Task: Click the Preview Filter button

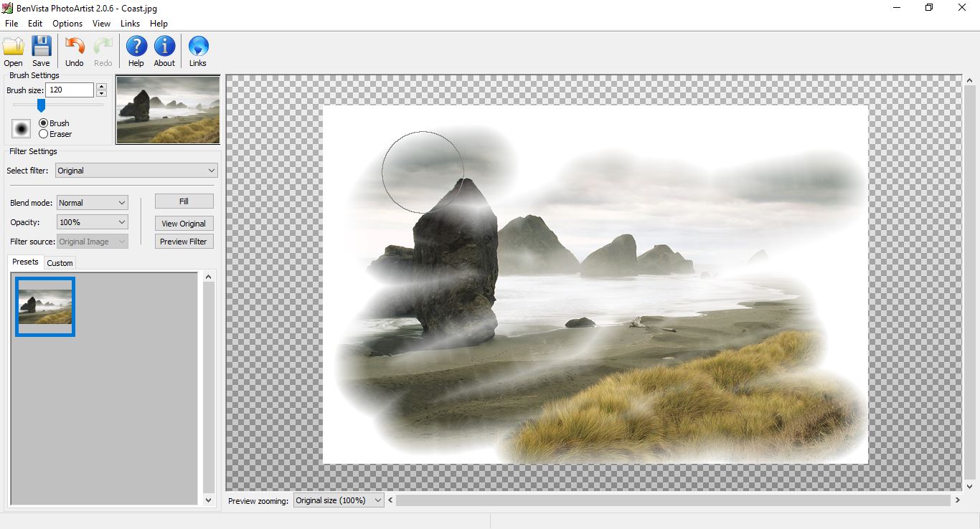Action: [184, 242]
